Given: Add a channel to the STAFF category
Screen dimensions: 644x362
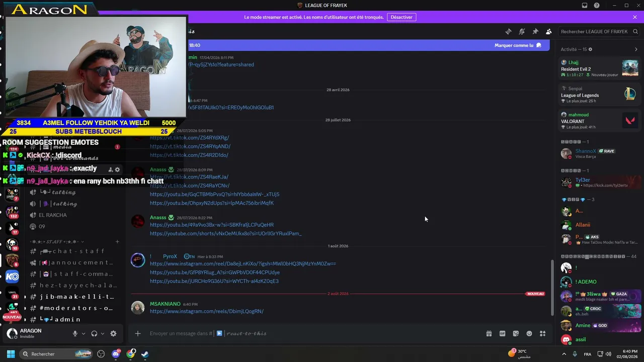Looking at the screenshot, I should coord(117,242).
